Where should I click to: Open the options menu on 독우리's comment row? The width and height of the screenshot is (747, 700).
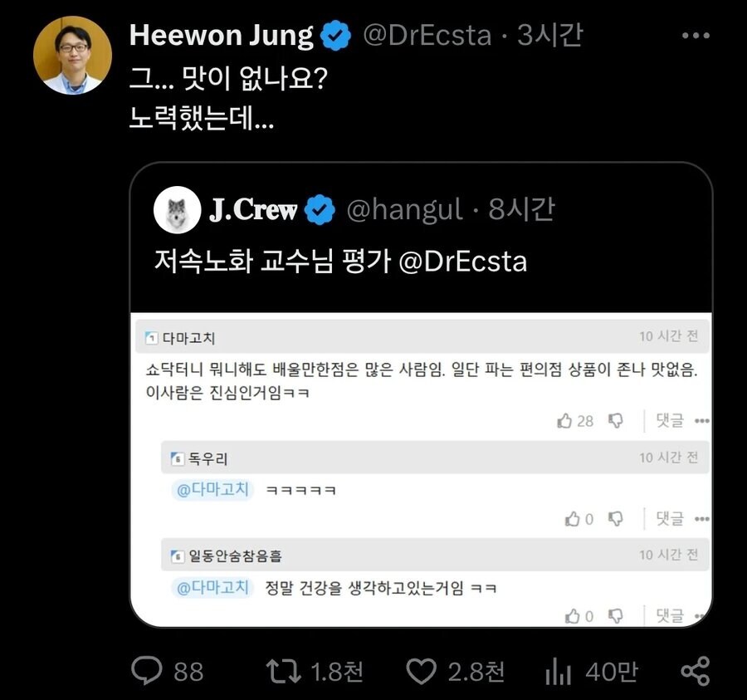coord(703,517)
